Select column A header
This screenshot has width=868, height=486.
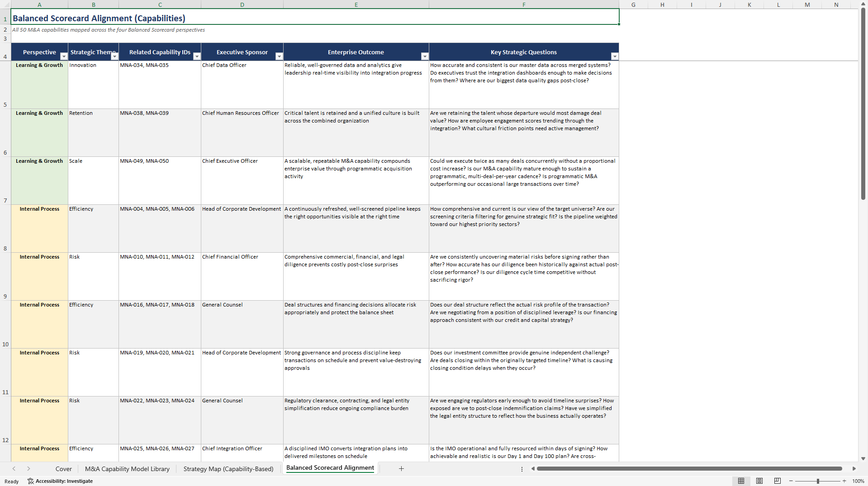click(39, 5)
